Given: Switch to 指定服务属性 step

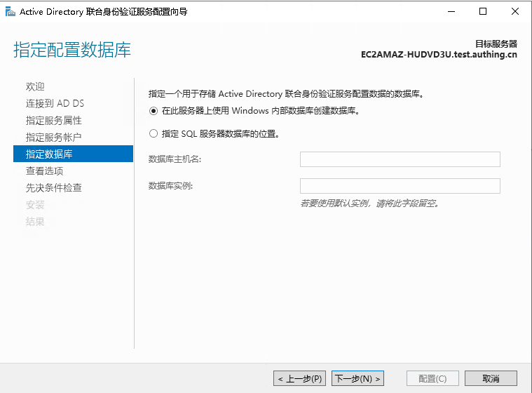Looking at the screenshot, I should point(53,120).
